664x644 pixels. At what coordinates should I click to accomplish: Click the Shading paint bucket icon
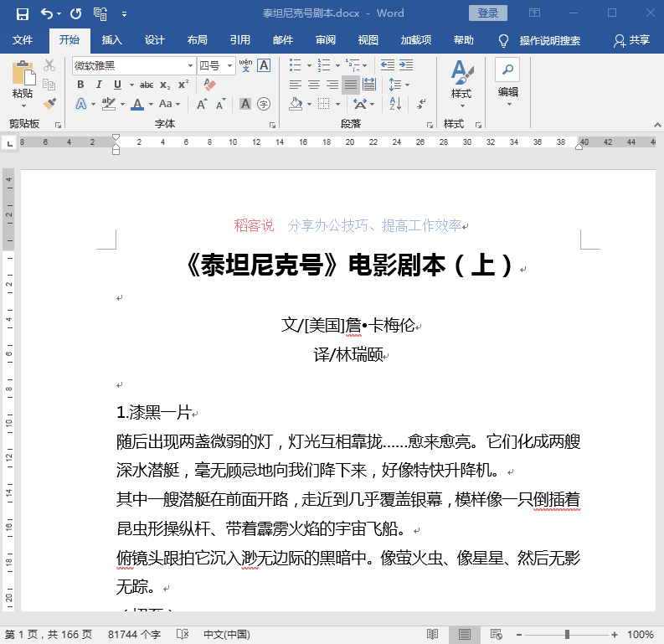pos(296,104)
